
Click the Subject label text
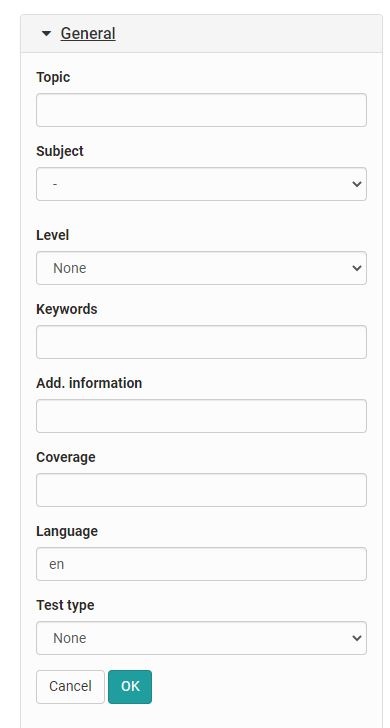point(60,151)
